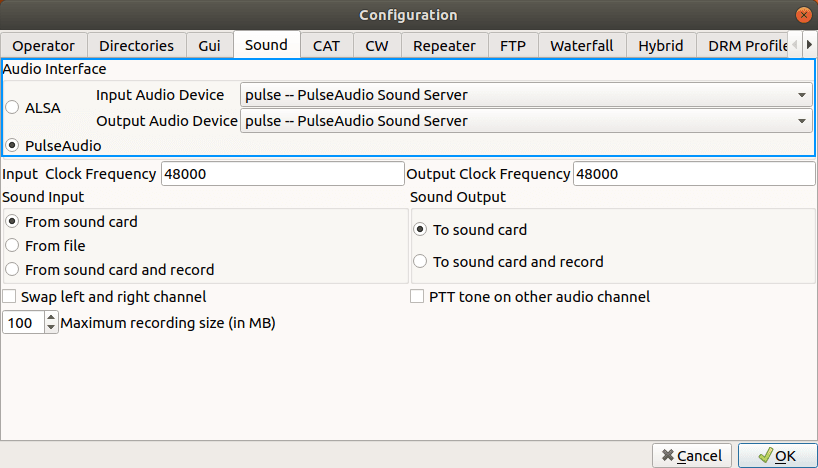Image resolution: width=818 pixels, height=468 pixels.
Task: Open the Input Audio Device dropdown
Action: pos(526,95)
